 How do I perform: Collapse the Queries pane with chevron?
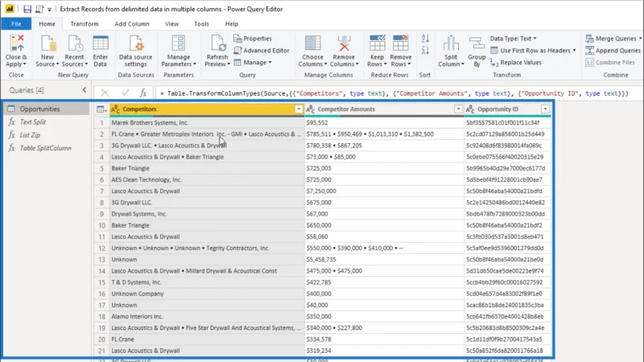(85, 90)
